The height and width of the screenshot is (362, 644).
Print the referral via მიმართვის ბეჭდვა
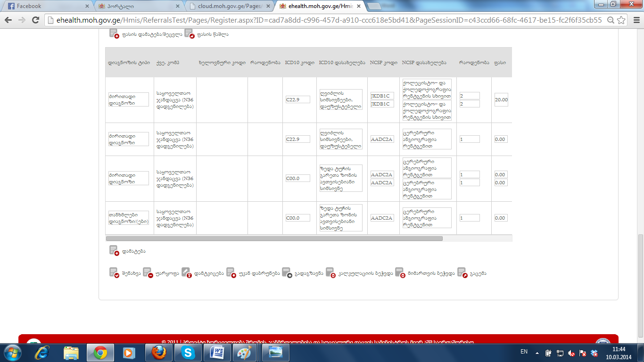pos(400,273)
